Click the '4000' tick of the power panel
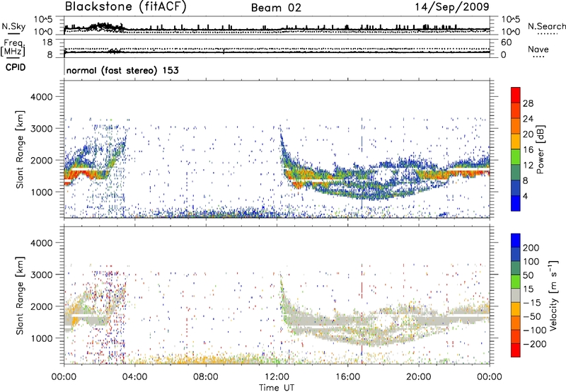This screenshot has height=392, width=566. coord(41,97)
